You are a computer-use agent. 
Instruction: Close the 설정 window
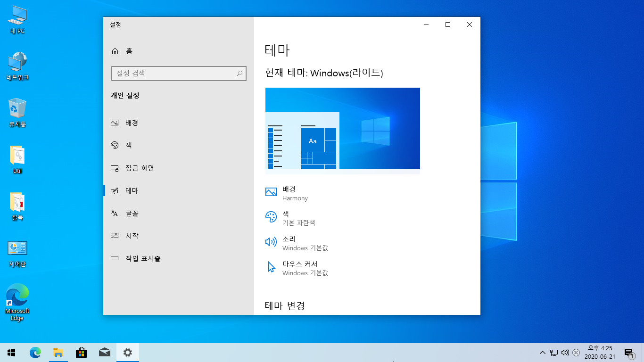pyautogui.click(x=470, y=25)
